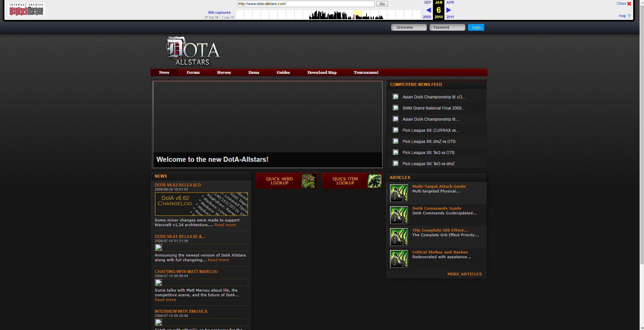The width and height of the screenshot is (644, 330).
Task: Click image icon beside Pick League XII: TeG vs DTS
Action: coord(396,152)
